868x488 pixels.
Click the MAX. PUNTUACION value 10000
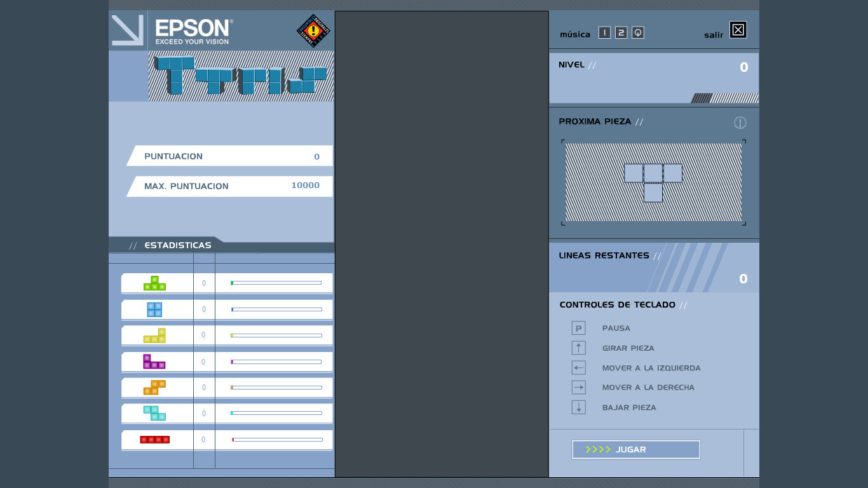(306, 186)
